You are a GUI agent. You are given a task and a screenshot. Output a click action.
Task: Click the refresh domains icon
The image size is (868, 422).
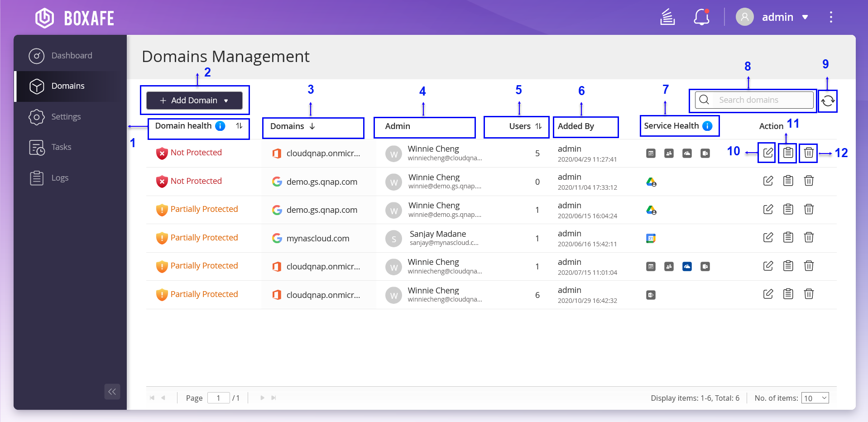tap(828, 101)
